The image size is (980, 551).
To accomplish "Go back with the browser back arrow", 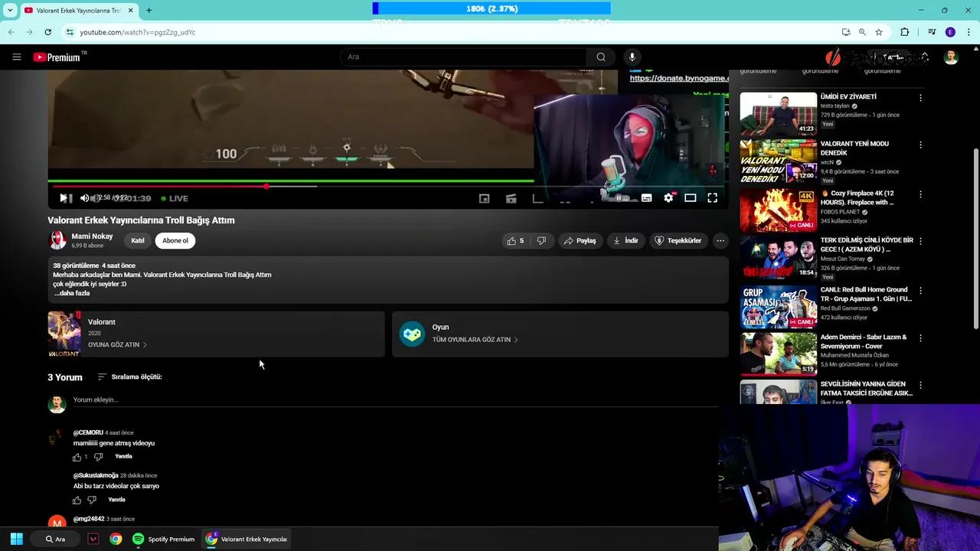I will tap(11, 32).
